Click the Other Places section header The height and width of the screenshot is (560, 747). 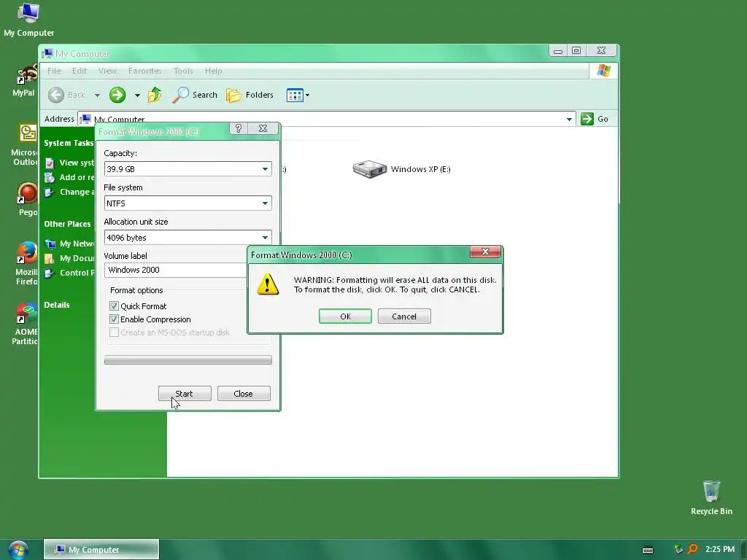67,224
